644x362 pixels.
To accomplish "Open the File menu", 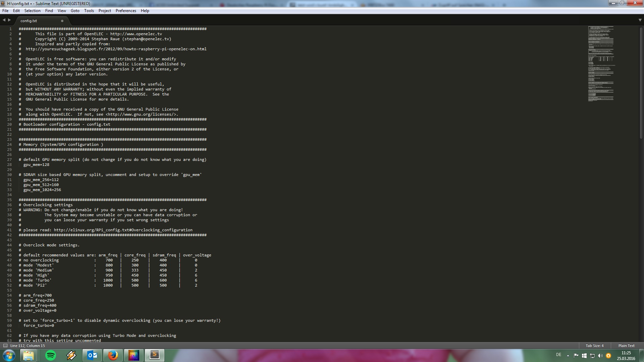I will tap(5, 11).
